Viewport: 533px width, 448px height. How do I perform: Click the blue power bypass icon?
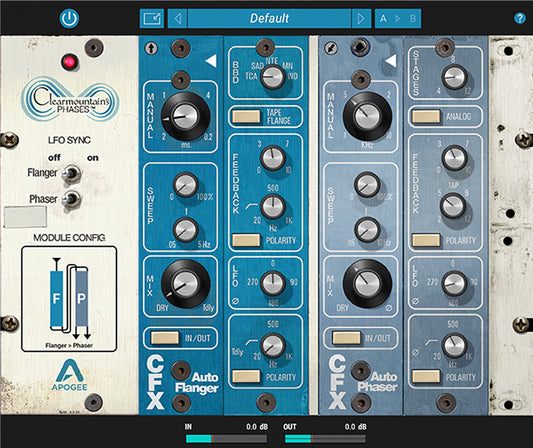(x=69, y=18)
